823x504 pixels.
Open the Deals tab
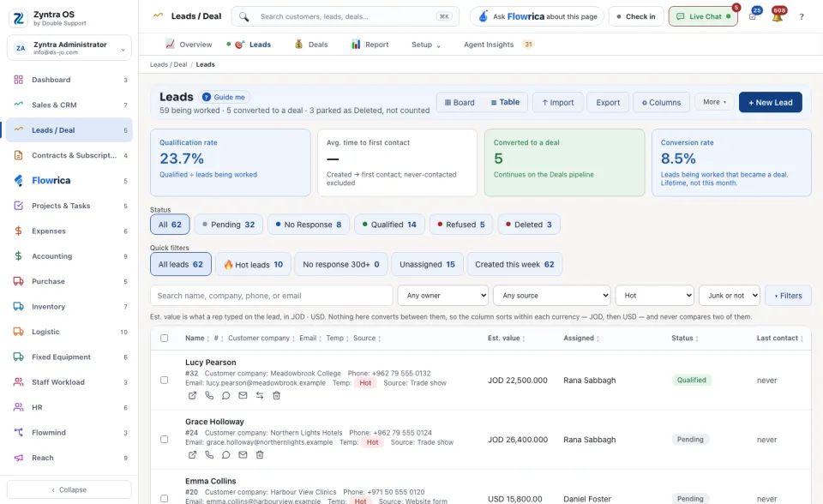311,45
